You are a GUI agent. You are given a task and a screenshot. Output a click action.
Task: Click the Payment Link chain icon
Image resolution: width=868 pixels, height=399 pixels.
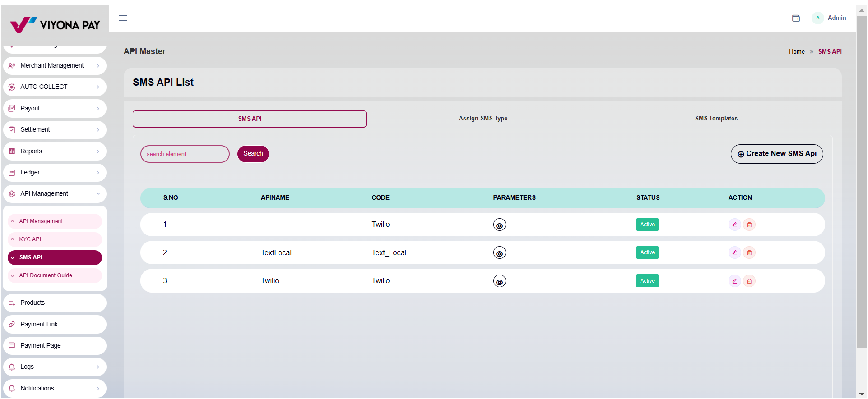click(x=12, y=325)
